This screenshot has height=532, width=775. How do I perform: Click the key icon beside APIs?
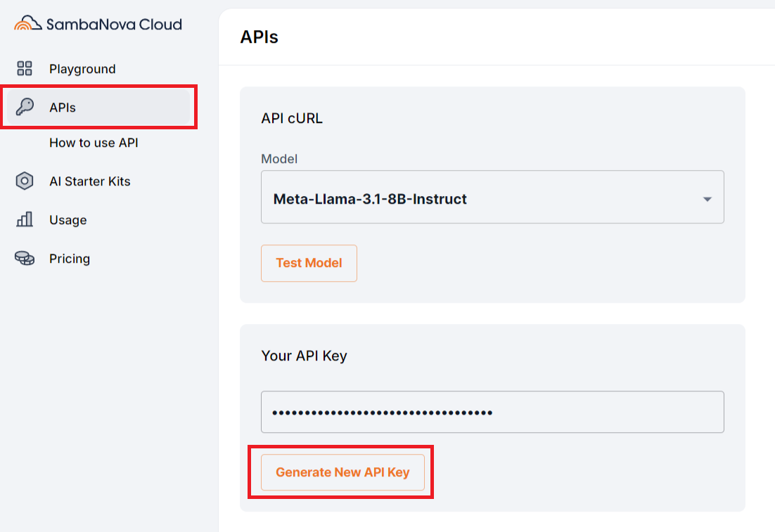point(25,107)
